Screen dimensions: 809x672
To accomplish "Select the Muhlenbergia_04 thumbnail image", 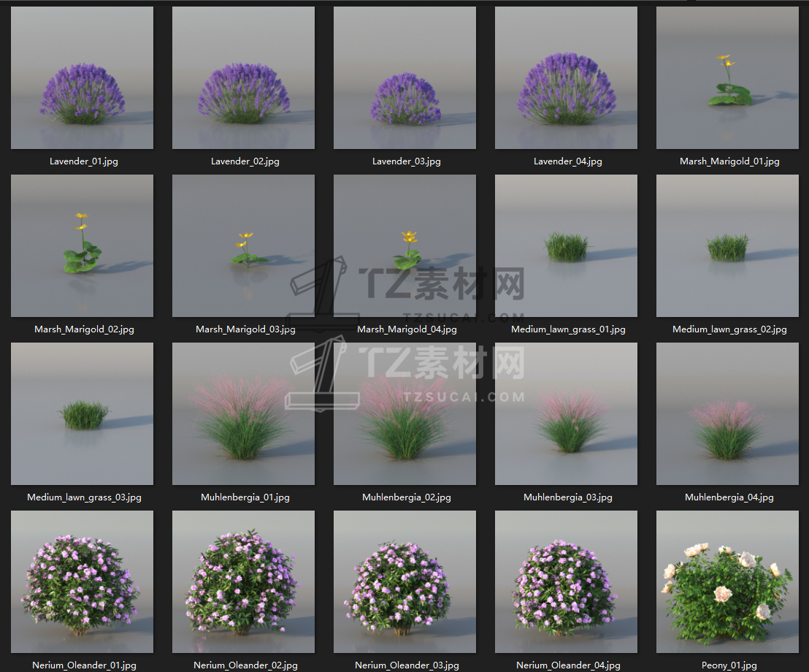I will 727,414.
